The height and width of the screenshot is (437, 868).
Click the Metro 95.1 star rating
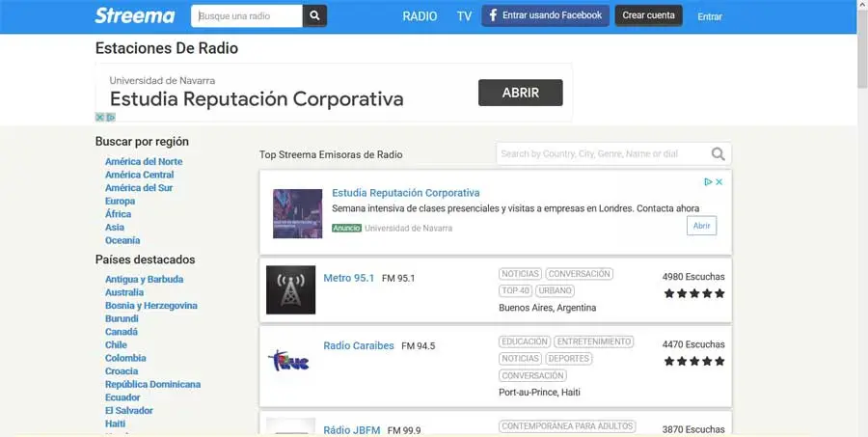(694, 293)
